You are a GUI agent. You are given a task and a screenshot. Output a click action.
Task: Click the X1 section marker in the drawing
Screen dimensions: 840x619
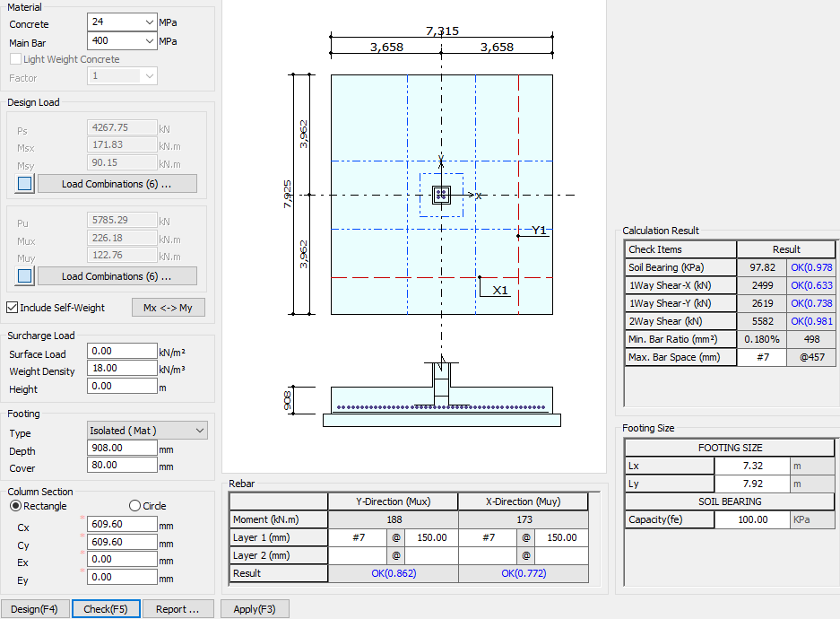[500, 290]
